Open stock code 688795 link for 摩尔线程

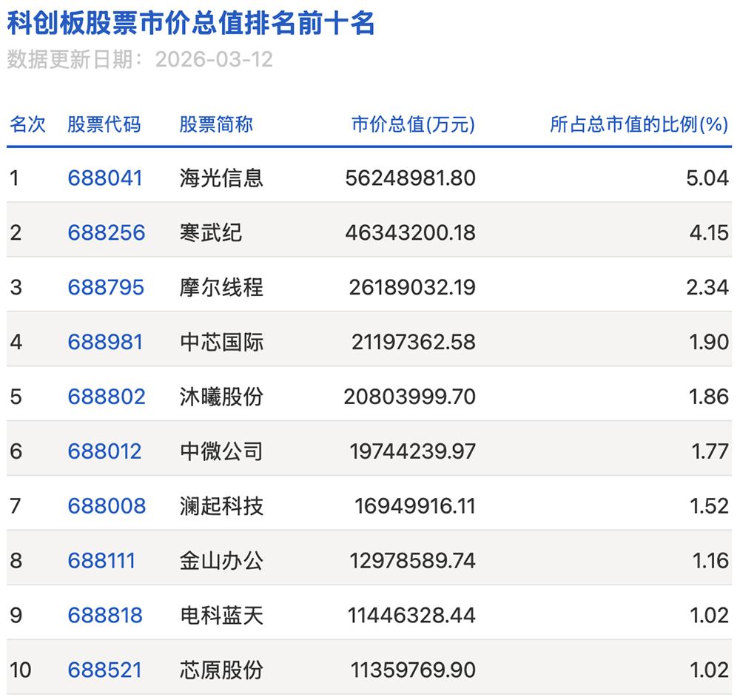106,287
